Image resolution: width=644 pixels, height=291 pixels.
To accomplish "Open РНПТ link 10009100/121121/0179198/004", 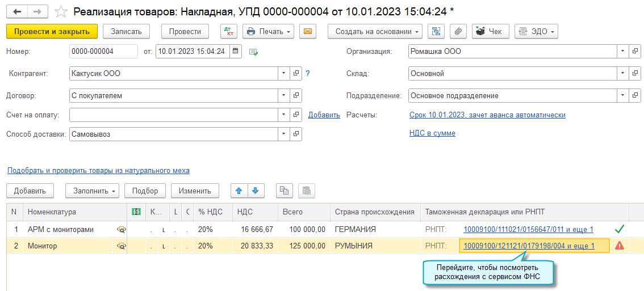I will click(529, 246).
